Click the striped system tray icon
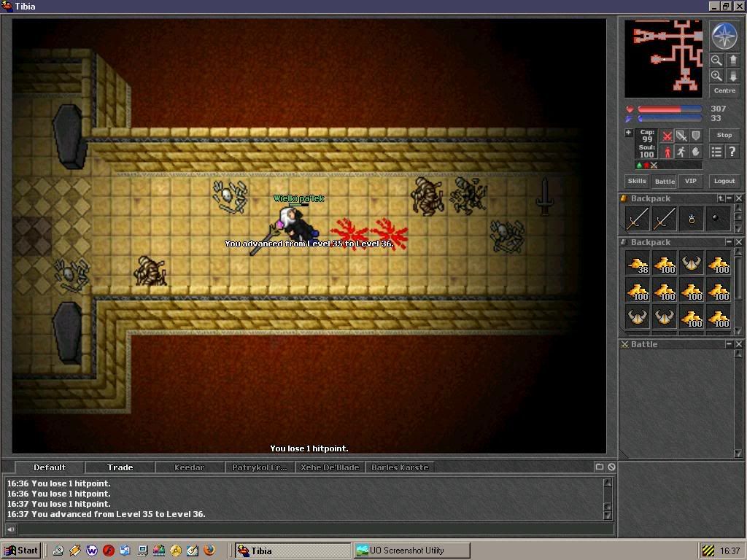The image size is (747, 560). pyautogui.click(x=708, y=551)
